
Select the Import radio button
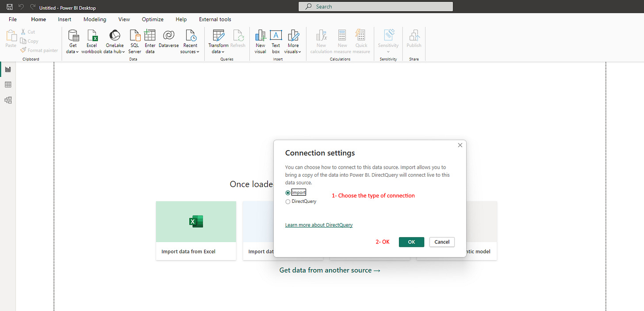tap(288, 193)
